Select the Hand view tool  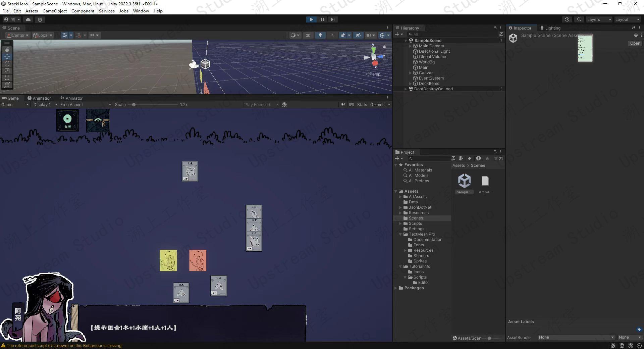pyautogui.click(x=7, y=49)
